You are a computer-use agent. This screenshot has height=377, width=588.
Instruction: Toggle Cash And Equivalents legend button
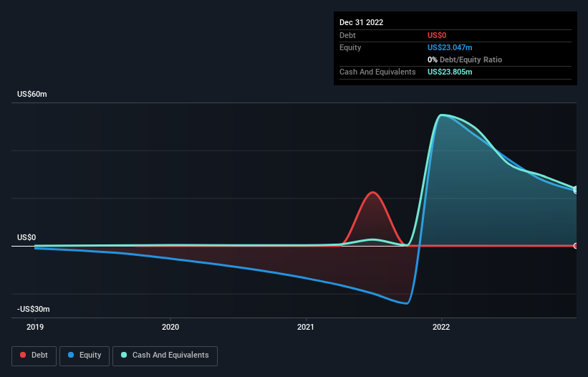click(x=165, y=355)
